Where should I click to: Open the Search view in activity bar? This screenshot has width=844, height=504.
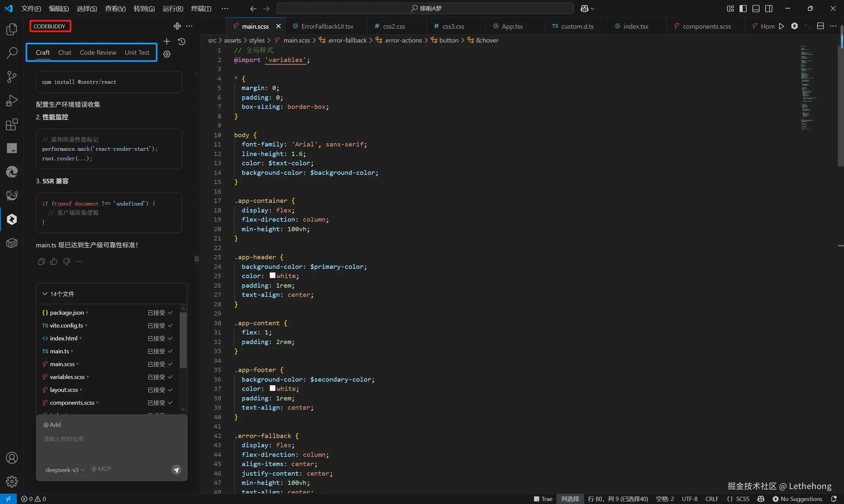[x=12, y=53]
